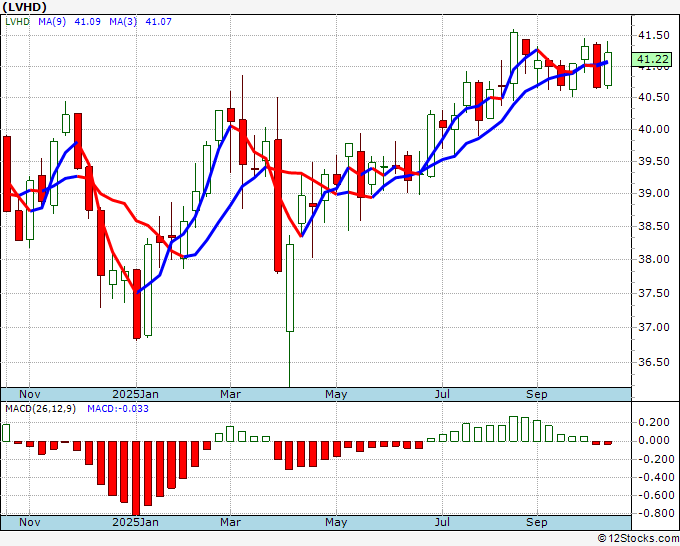The width and height of the screenshot is (680, 546).
Task: Click the 37.00 price axis label
Action: [x=654, y=327]
